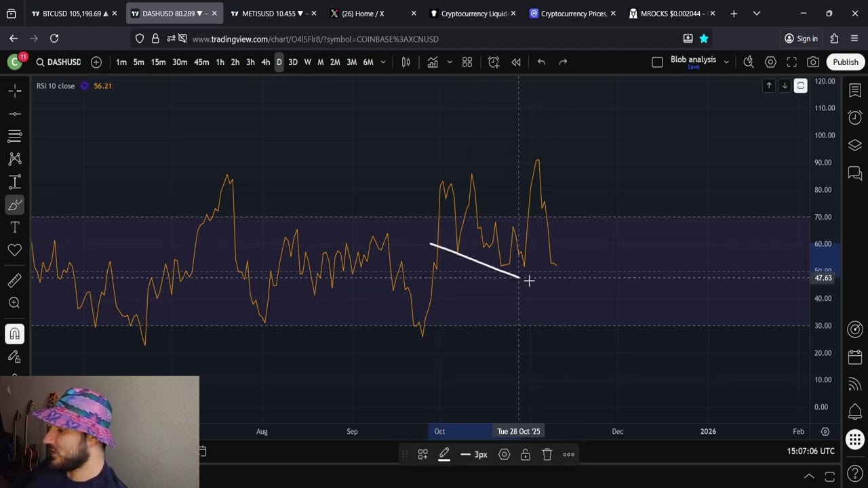Image resolution: width=868 pixels, height=488 pixels.
Task: Select the 15m timeframe
Action: coord(158,62)
